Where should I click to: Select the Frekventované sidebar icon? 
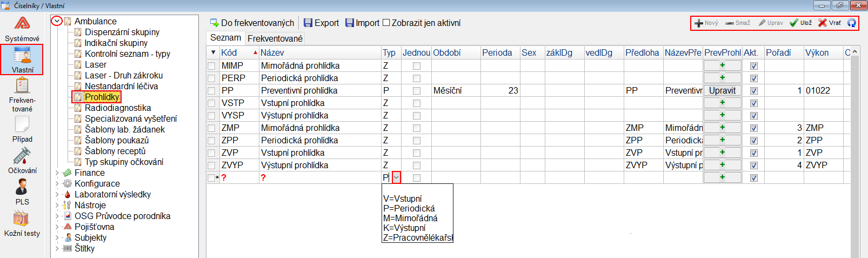[x=22, y=94]
